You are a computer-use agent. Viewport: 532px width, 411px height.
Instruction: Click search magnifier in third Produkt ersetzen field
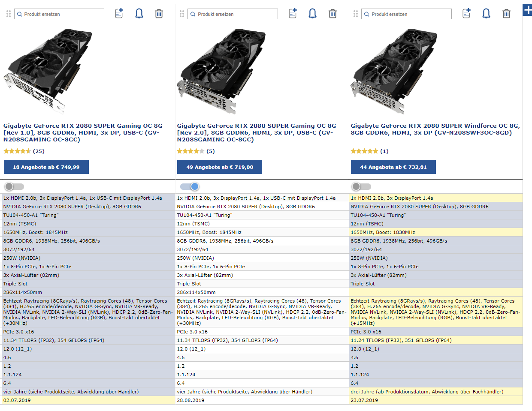click(367, 14)
